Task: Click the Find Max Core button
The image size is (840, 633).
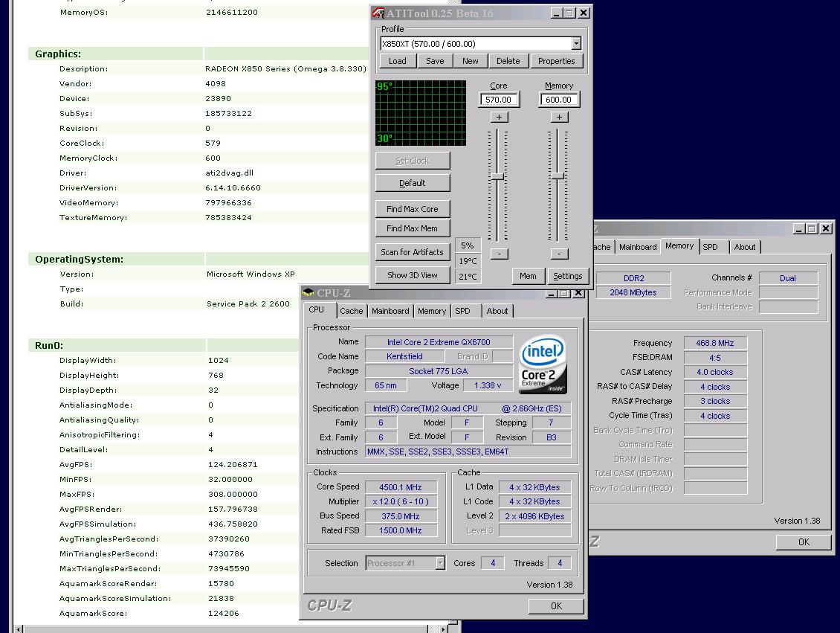Action: [413, 209]
